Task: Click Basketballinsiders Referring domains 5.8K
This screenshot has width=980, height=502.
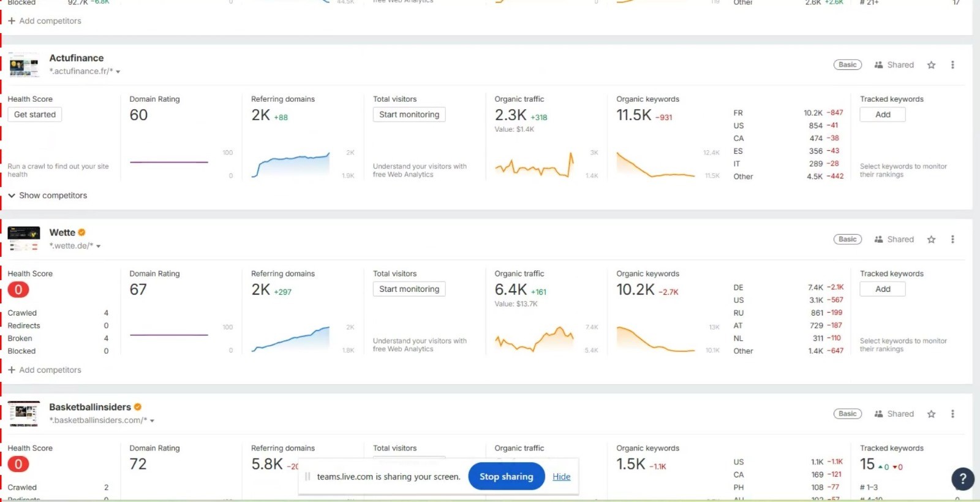Action: (267, 465)
